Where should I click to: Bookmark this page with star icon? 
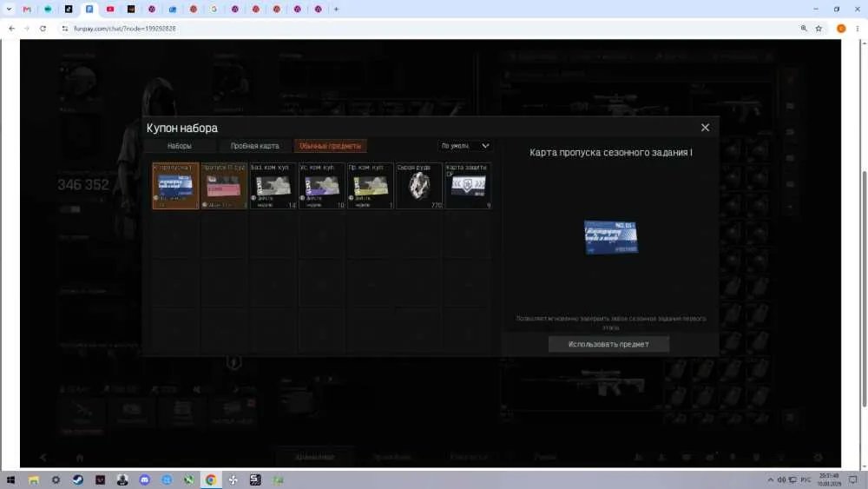819,29
